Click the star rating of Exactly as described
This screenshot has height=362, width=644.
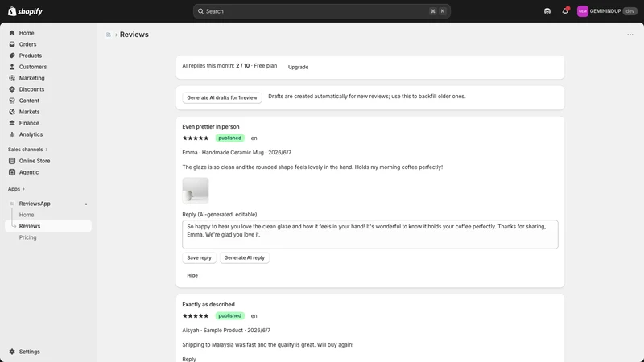[196, 316]
